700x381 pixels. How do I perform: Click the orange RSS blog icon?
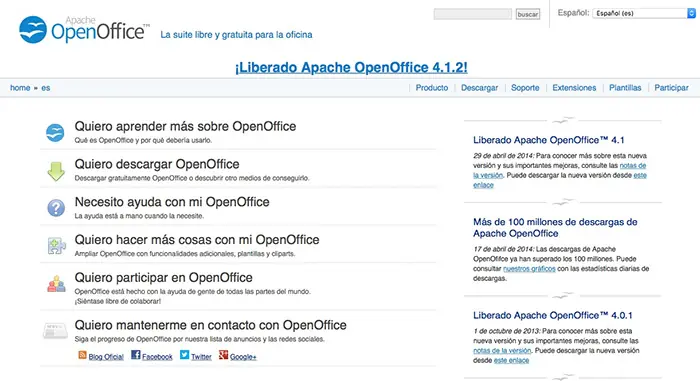(x=83, y=355)
